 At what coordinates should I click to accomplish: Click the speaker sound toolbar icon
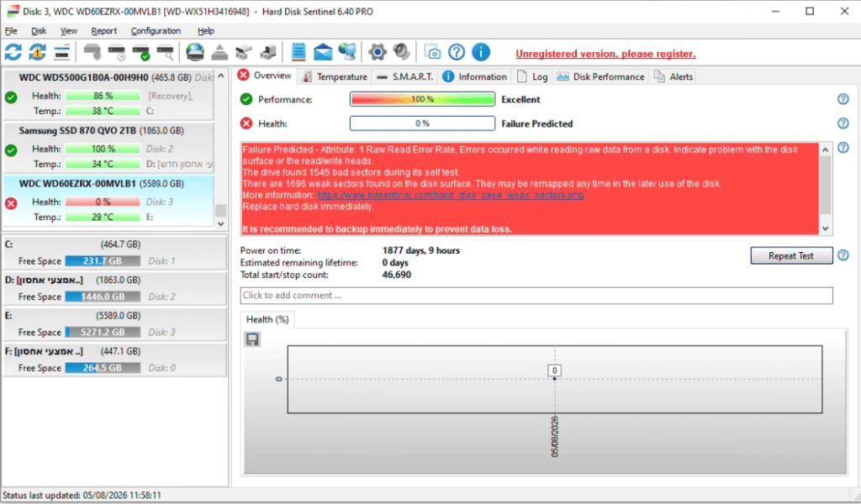(402, 52)
